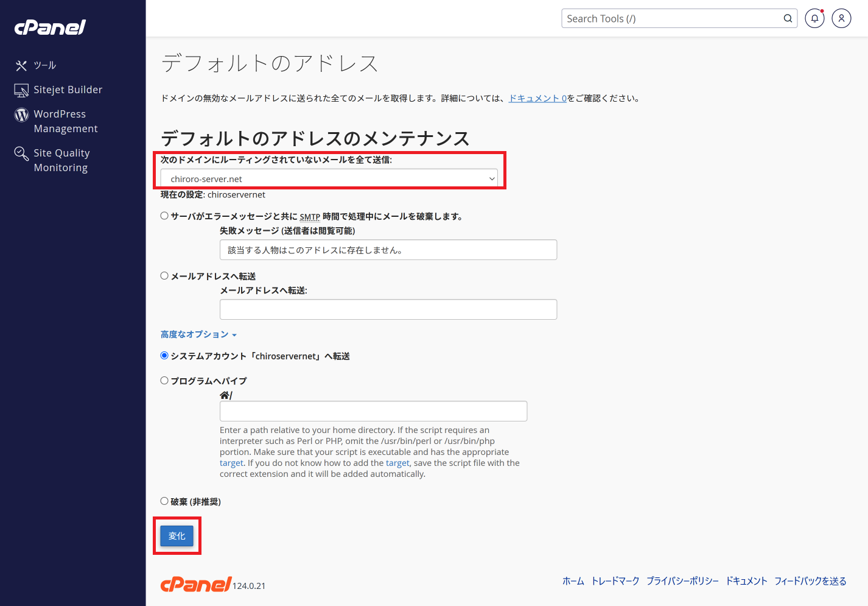This screenshot has height=606, width=868.
Task: Open the ドキュメント link in the description
Action: [537, 98]
